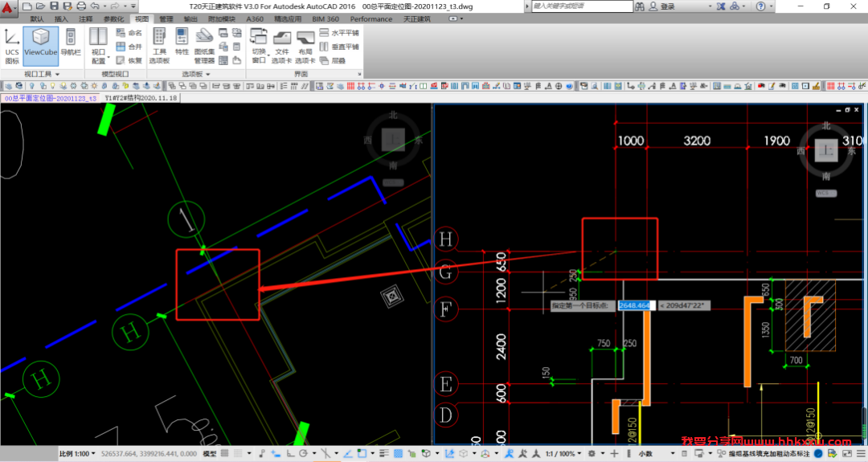
Task: Click the named viewports (命名) button
Action: pos(129,33)
